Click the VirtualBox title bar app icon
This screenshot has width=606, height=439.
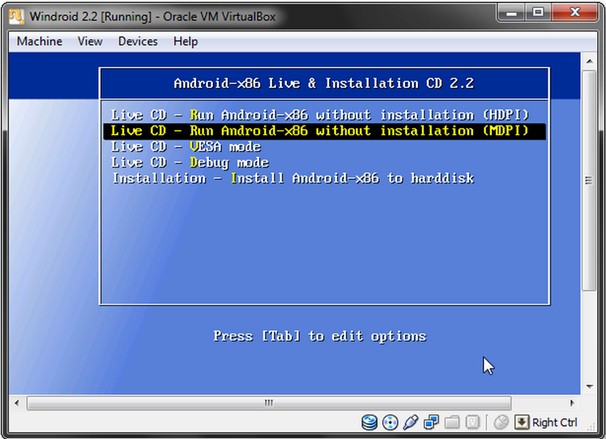point(17,17)
